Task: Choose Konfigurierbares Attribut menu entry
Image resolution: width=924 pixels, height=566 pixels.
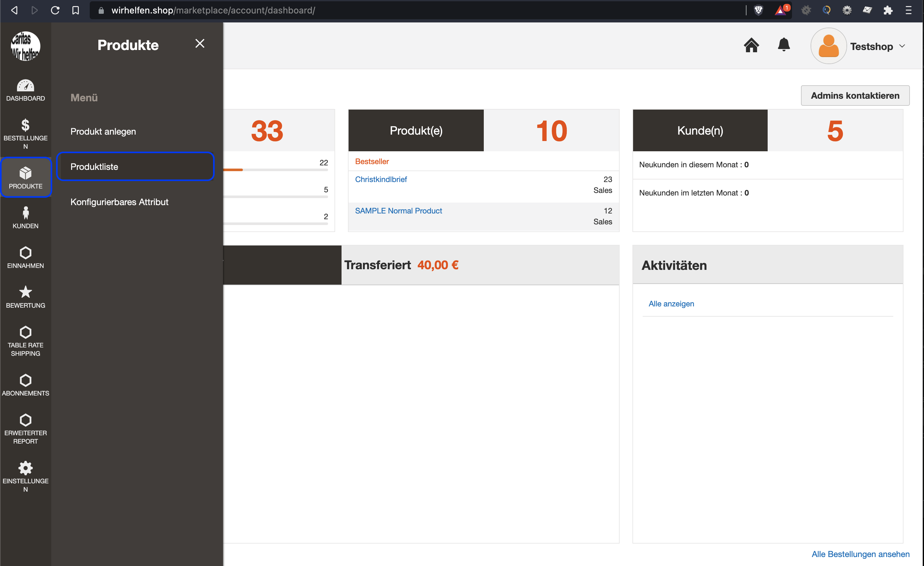Action: (119, 202)
